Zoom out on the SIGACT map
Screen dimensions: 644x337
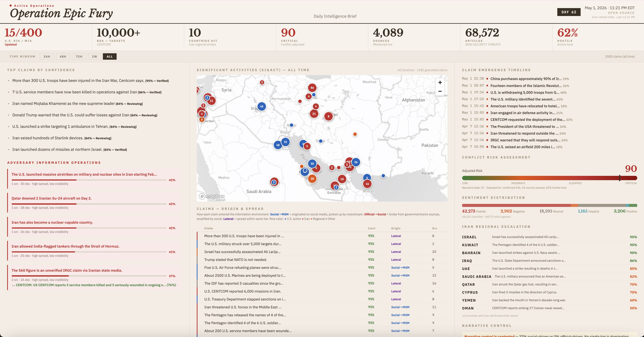coord(440,91)
